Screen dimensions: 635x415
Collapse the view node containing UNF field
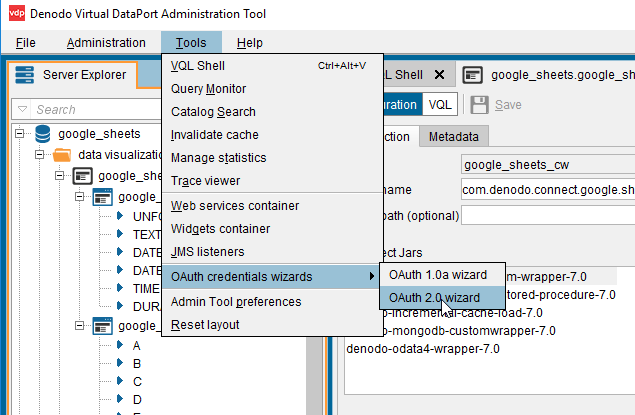(79, 197)
